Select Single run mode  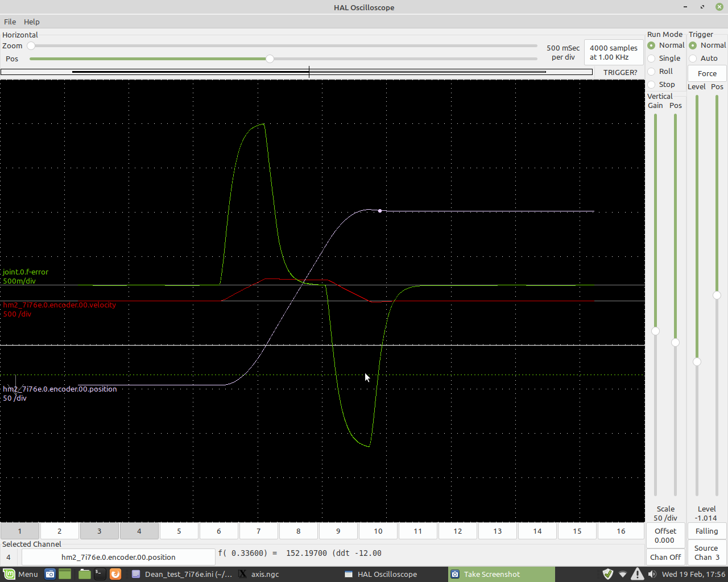pos(664,59)
